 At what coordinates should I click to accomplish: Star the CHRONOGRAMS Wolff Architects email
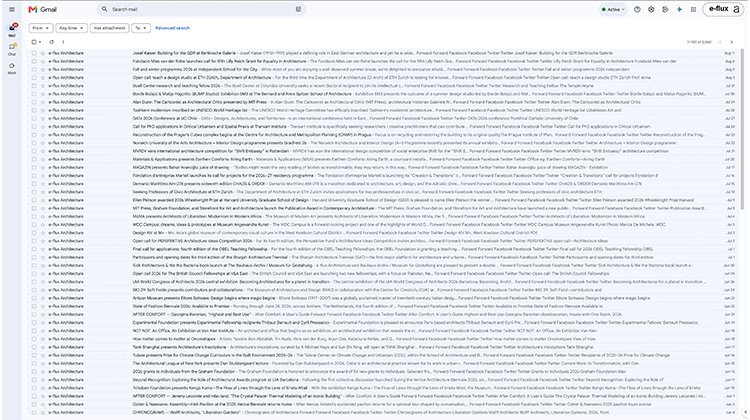pos(43,412)
